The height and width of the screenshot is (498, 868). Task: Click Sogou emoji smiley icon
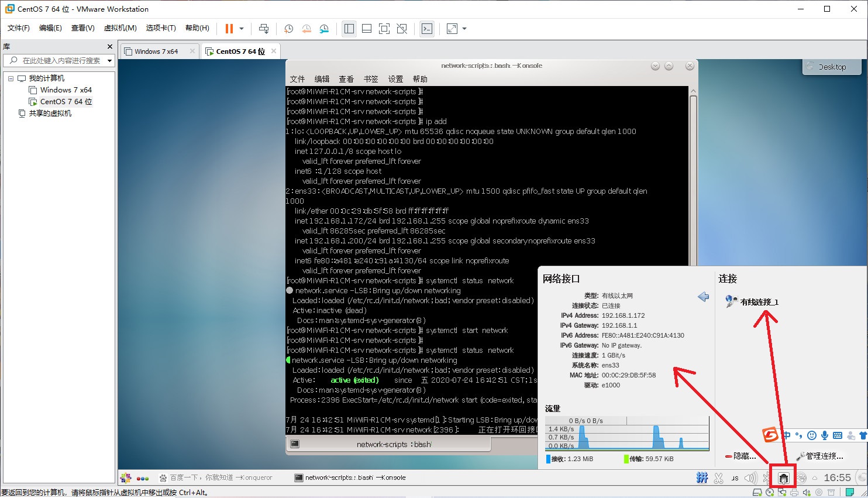point(812,435)
